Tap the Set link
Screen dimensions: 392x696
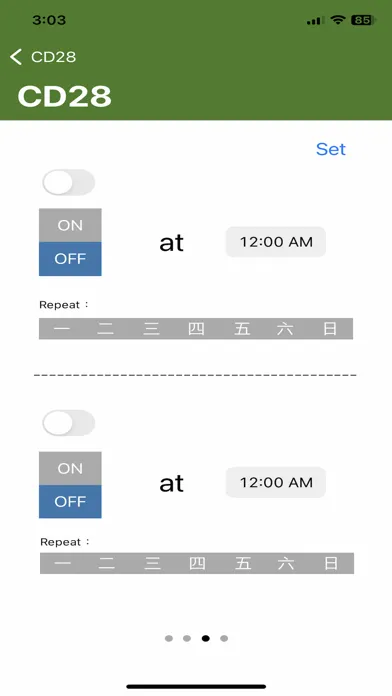click(331, 149)
